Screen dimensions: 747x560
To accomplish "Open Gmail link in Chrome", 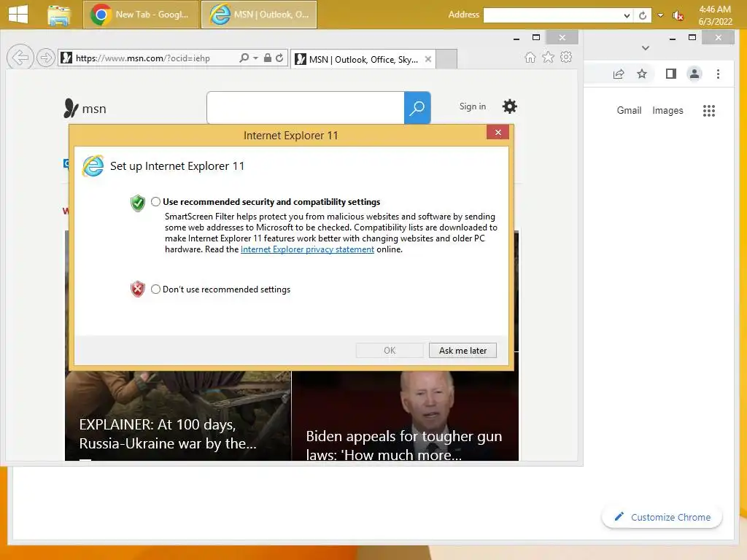I will pos(629,111).
